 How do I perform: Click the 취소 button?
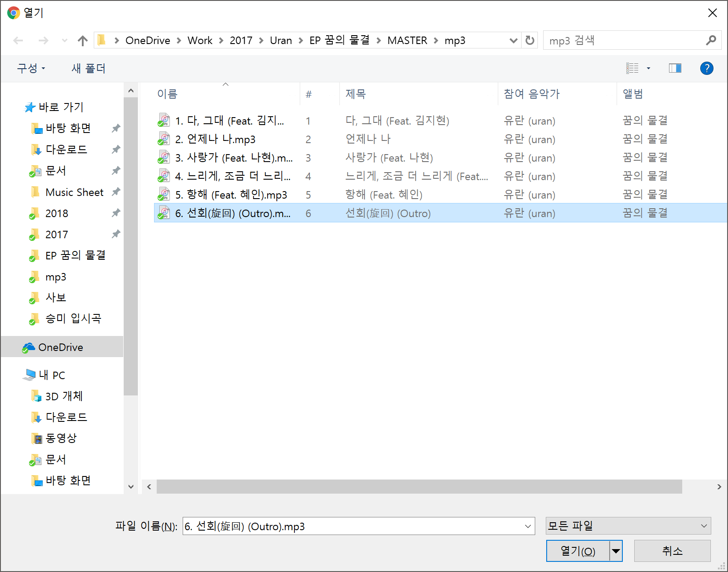[672, 551]
